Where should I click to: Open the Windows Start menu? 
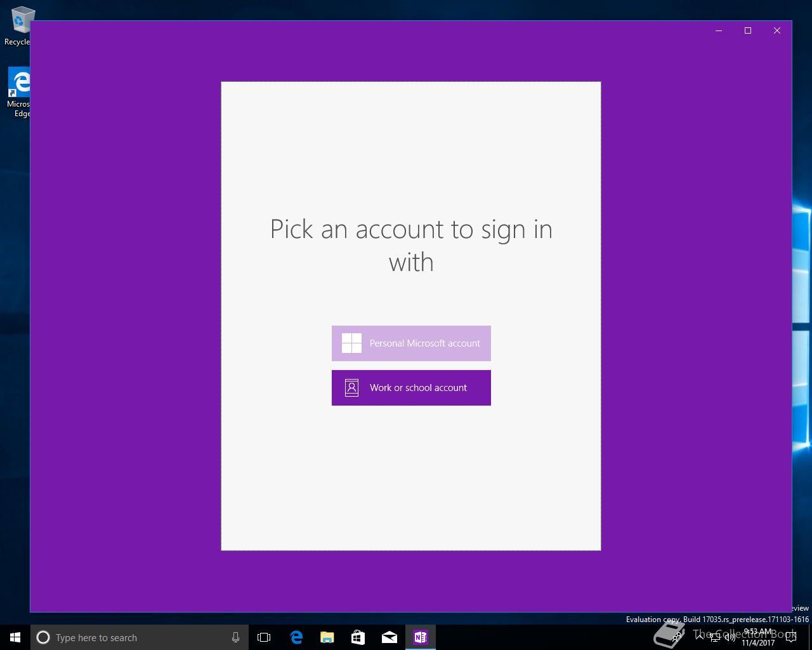pos(15,637)
